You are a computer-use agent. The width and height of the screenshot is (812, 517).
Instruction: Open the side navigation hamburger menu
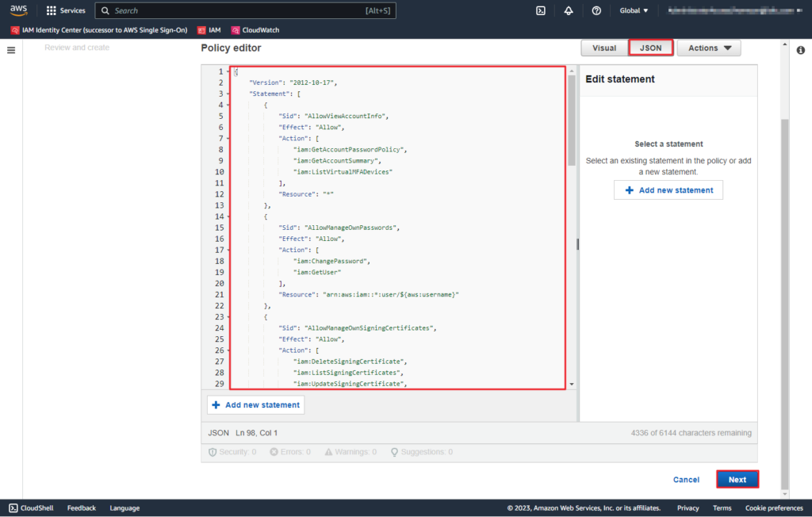11,50
